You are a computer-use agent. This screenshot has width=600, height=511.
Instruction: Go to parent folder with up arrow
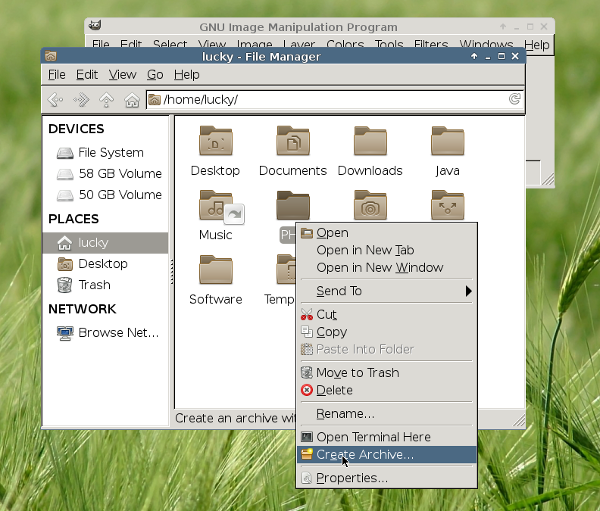[107, 100]
